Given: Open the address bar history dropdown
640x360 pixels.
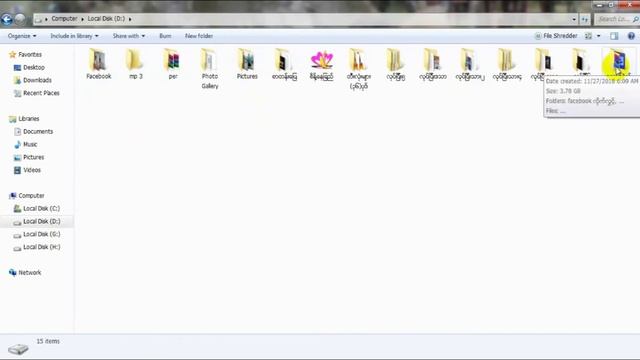Looking at the screenshot, I should pos(574,19).
